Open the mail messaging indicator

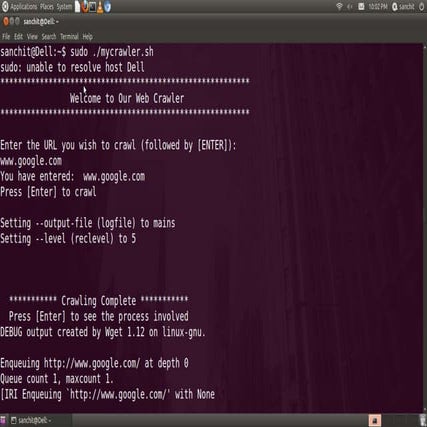pos(361,6)
